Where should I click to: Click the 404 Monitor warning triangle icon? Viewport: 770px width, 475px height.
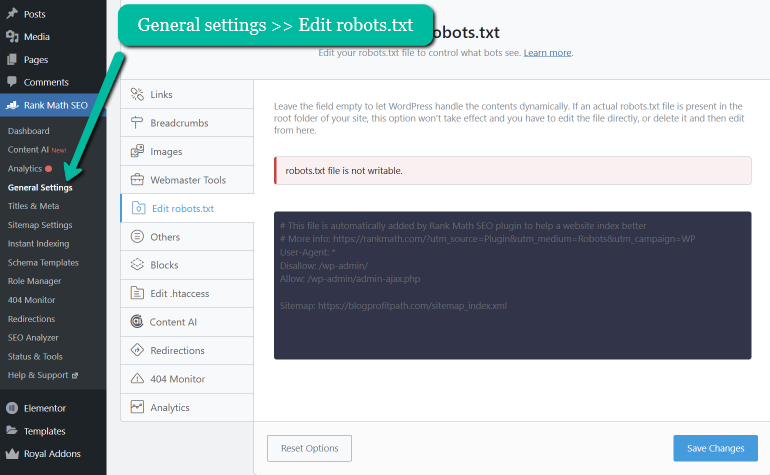(x=137, y=378)
